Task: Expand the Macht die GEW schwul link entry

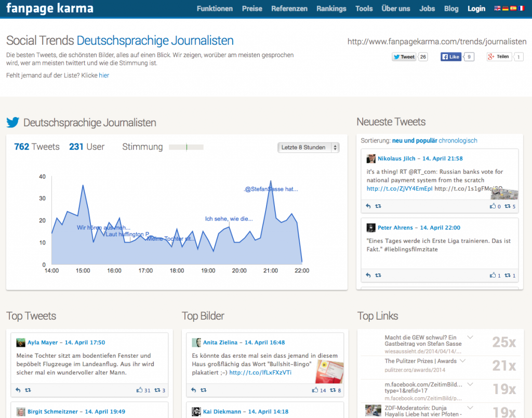Action: (470, 337)
